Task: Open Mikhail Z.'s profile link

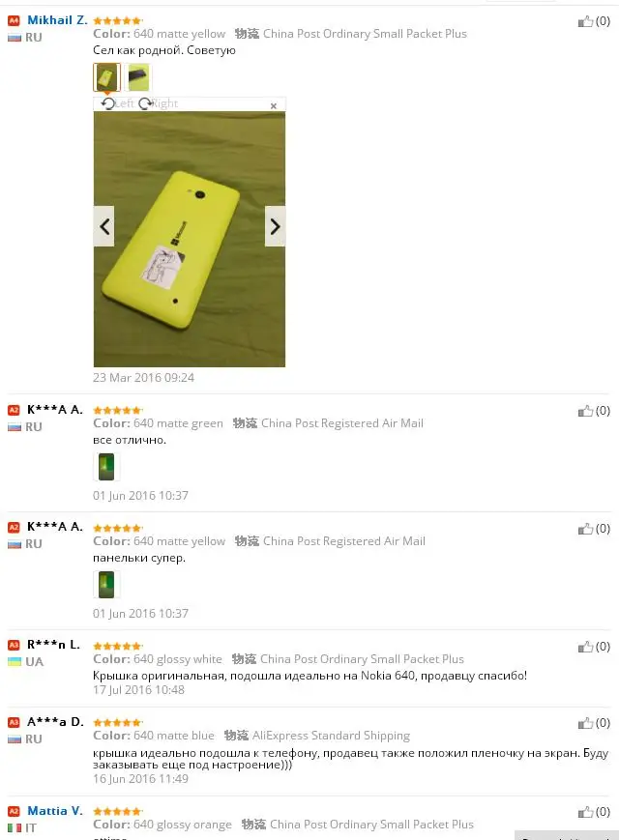Action: click(x=57, y=20)
